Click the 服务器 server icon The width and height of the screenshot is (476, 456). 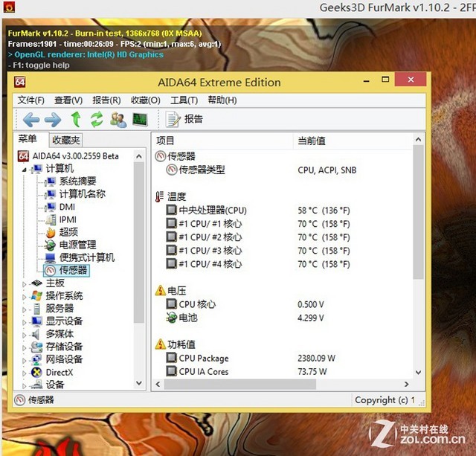[x=36, y=309]
